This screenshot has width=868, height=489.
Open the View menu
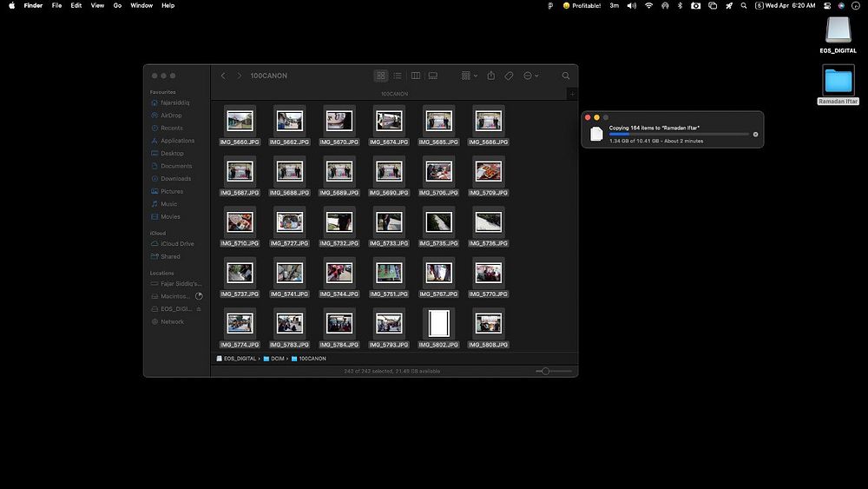[x=97, y=5]
